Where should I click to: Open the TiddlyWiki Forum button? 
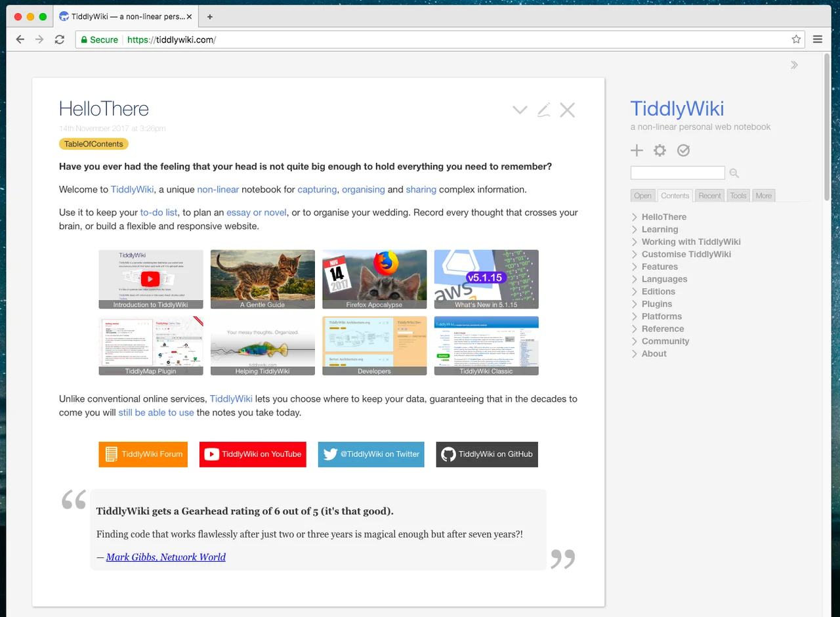143,454
